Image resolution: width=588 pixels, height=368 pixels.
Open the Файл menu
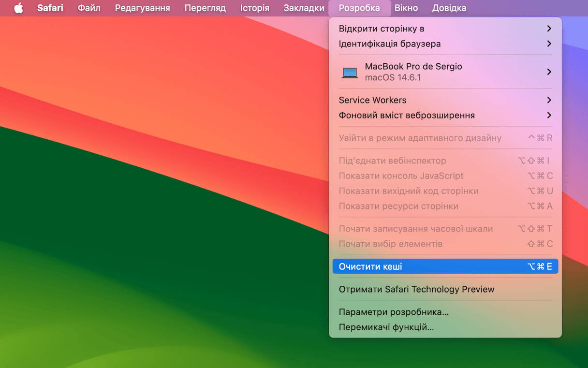[x=89, y=8]
